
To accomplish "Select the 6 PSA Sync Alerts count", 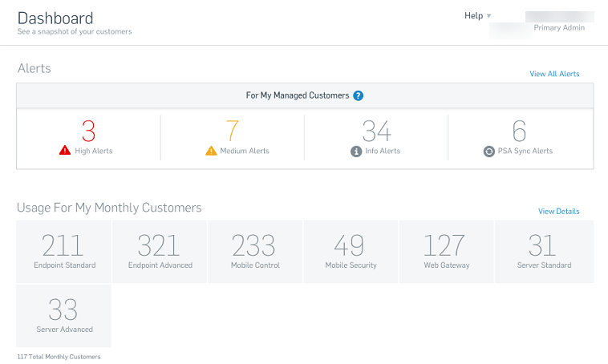I will (x=520, y=130).
